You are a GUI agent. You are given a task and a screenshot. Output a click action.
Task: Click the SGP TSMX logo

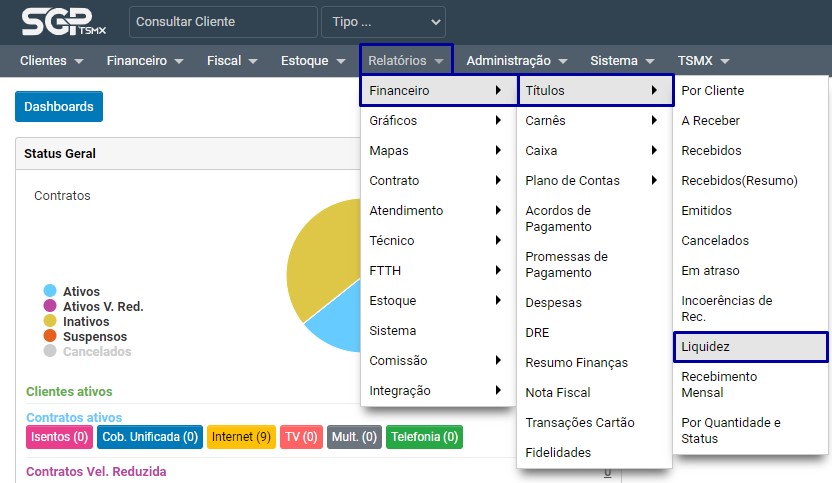[x=62, y=22]
